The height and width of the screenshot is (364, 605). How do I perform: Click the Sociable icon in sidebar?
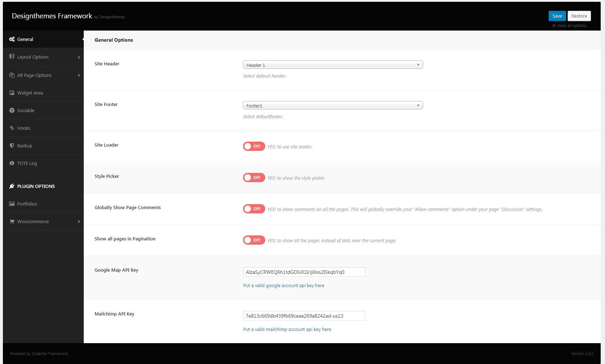pyautogui.click(x=12, y=110)
